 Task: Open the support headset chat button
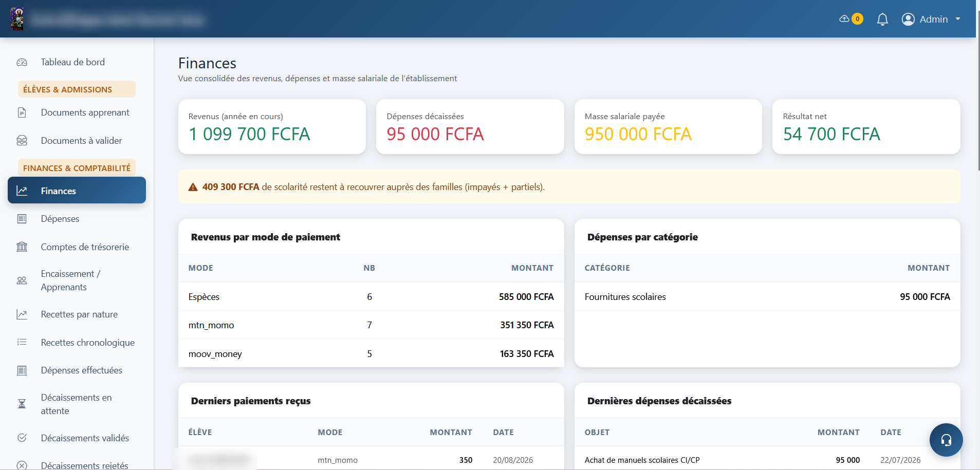coord(946,440)
